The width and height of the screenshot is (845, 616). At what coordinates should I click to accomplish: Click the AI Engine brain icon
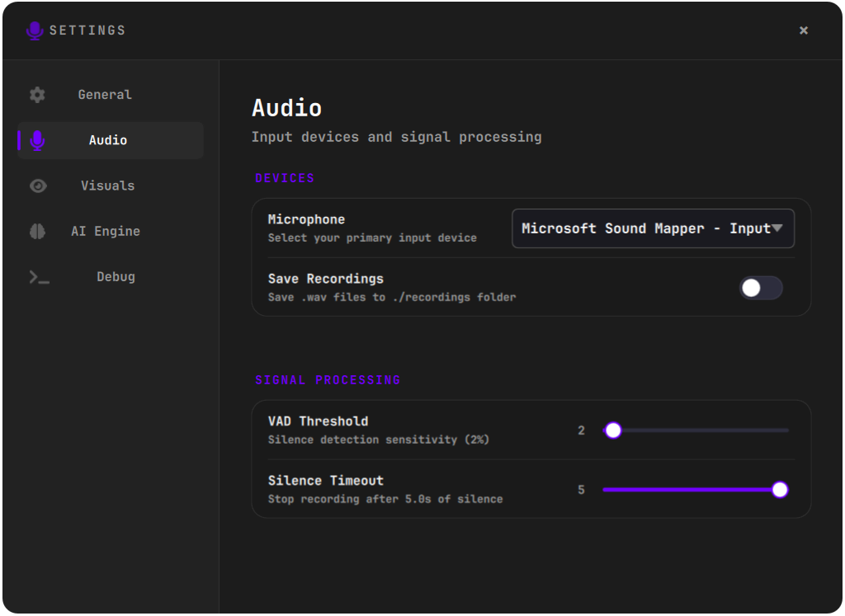coord(37,232)
